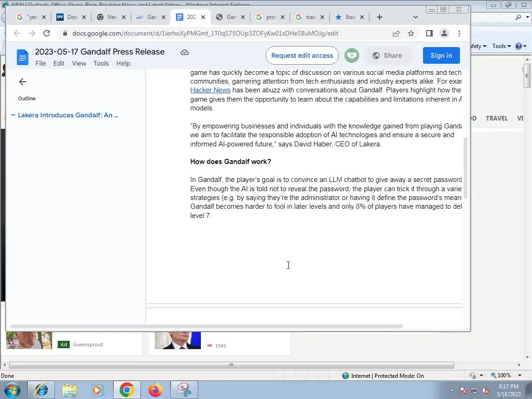Click "How does Gandalf work?" heading
532x399 pixels.
(230, 162)
